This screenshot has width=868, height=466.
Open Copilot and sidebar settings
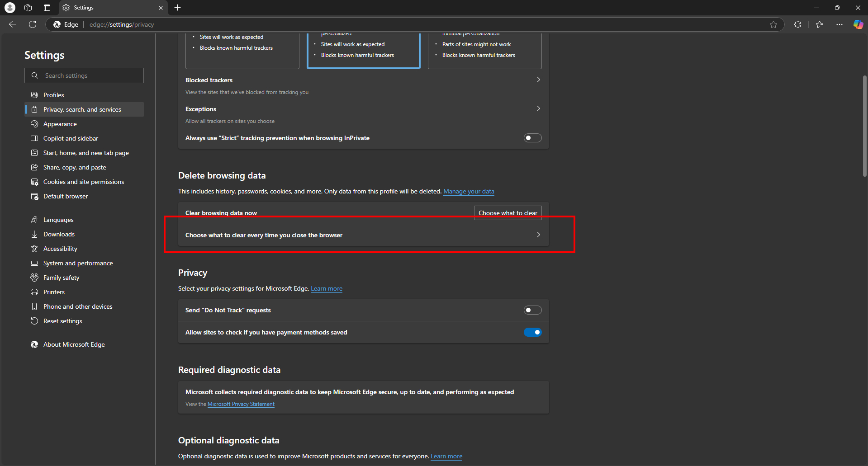click(84, 138)
